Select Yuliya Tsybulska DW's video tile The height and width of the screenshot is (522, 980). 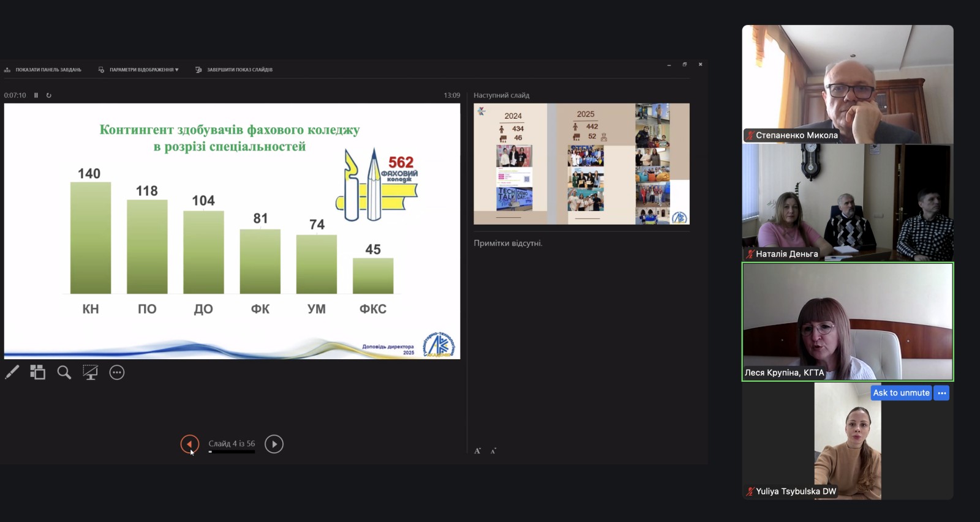click(x=848, y=441)
